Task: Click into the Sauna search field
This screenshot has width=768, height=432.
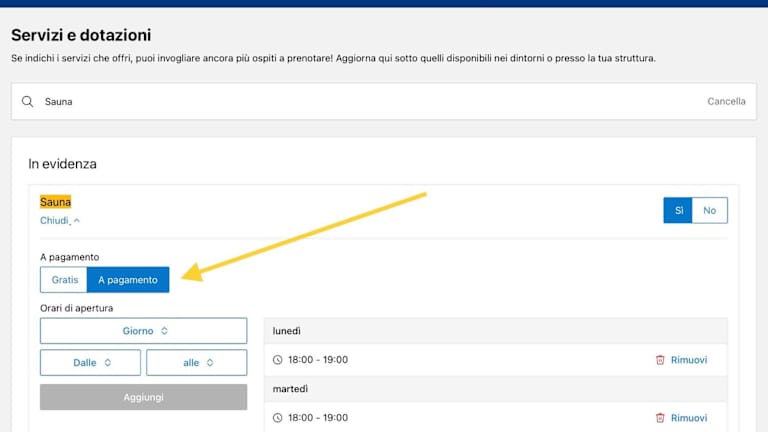Action: [360, 102]
